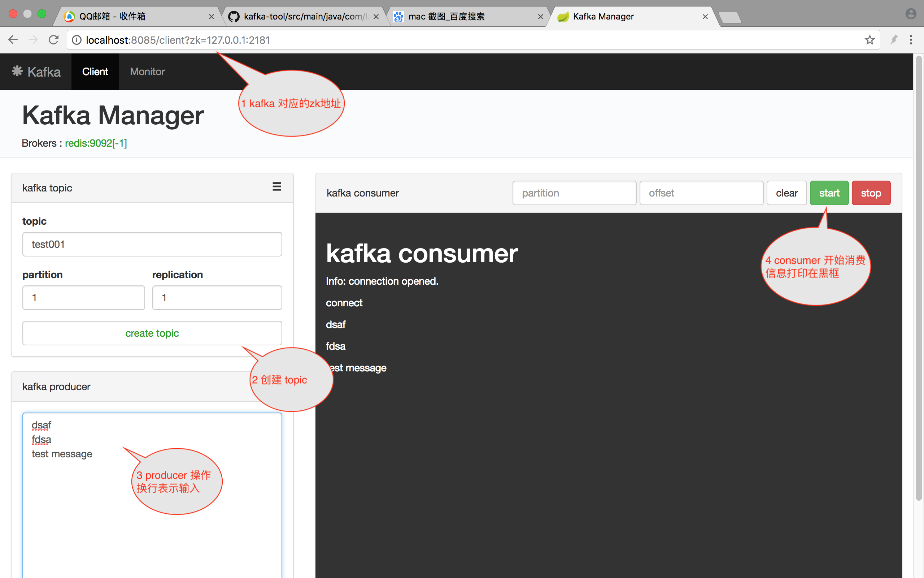Screen dimensions: 924x578
Task: Click the replication label above its field
Action: 178,275
